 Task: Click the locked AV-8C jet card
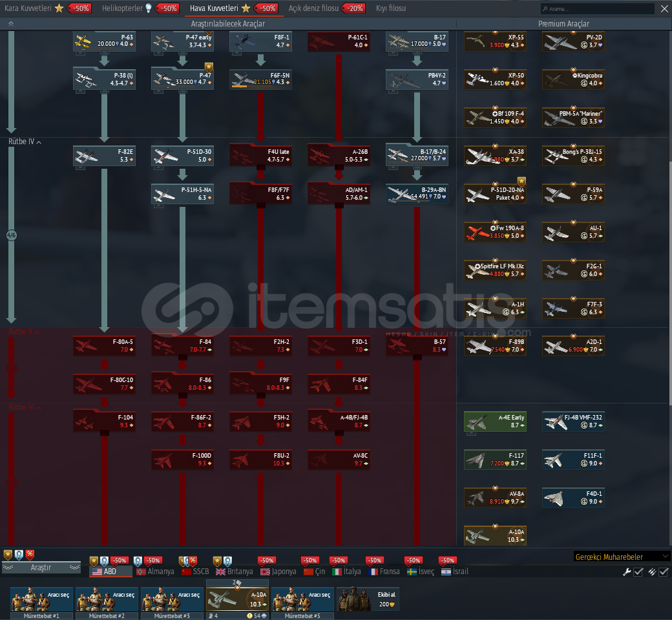pos(339,460)
